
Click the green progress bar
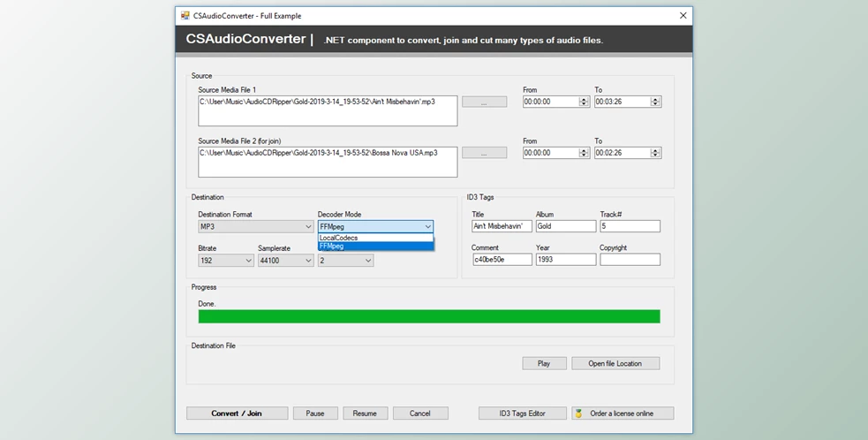coord(428,316)
